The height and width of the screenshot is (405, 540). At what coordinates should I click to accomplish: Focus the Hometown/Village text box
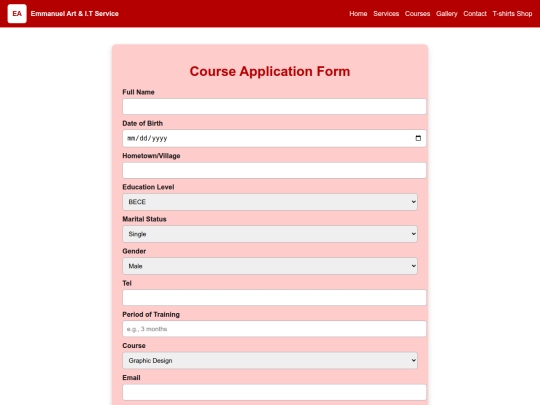click(x=274, y=170)
